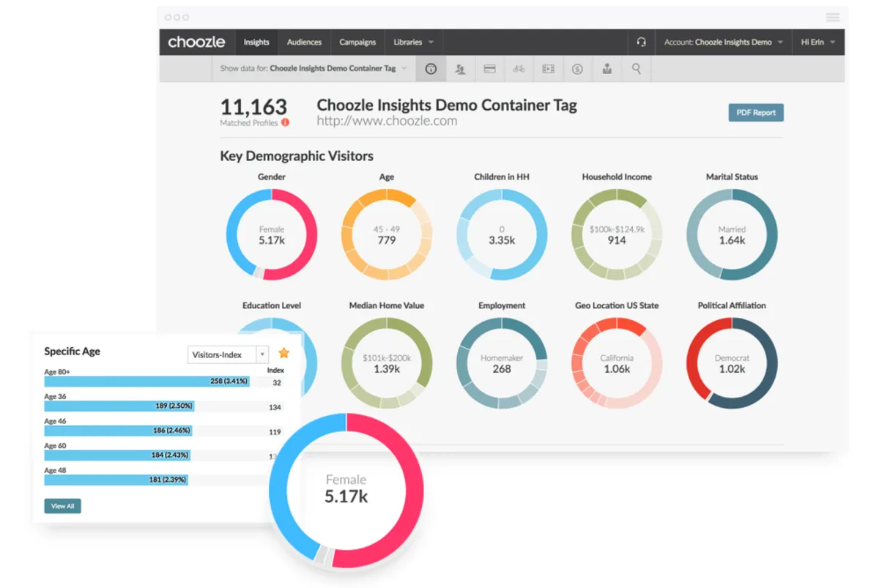Click the Education Level label
The height and width of the screenshot is (588, 879).
tap(272, 305)
